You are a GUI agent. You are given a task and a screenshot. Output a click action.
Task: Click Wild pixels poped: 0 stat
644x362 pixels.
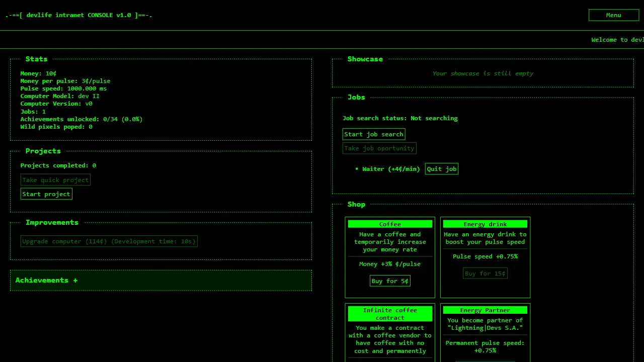[56, 127]
